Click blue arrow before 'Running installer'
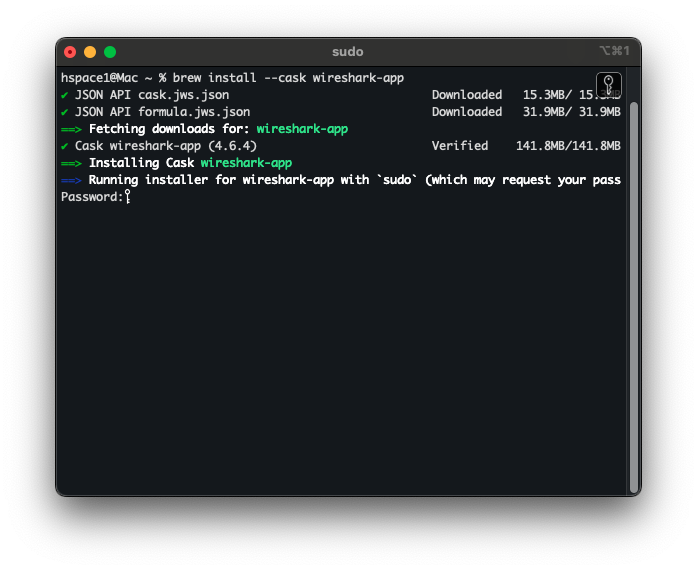This screenshot has width=697, height=570. point(72,180)
